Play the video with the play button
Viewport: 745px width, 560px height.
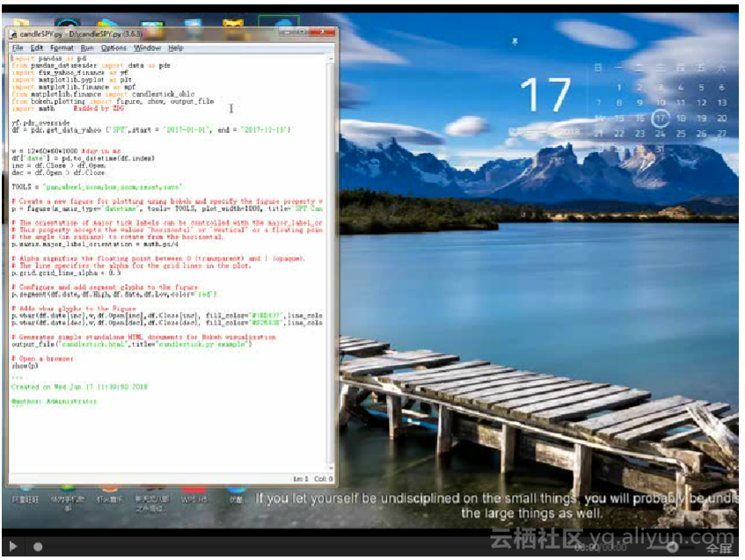[13, 546]
